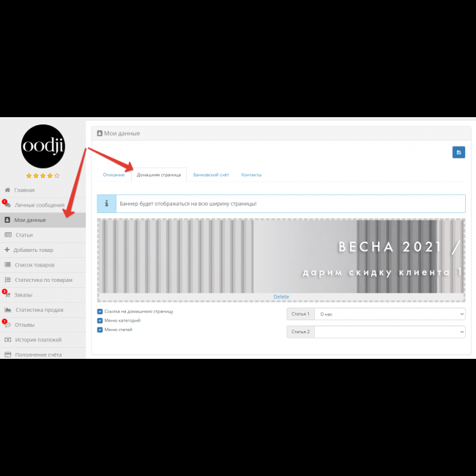476x476 pixels.
Task: Click the blue save icon button
Action: [x=458, y=152]
